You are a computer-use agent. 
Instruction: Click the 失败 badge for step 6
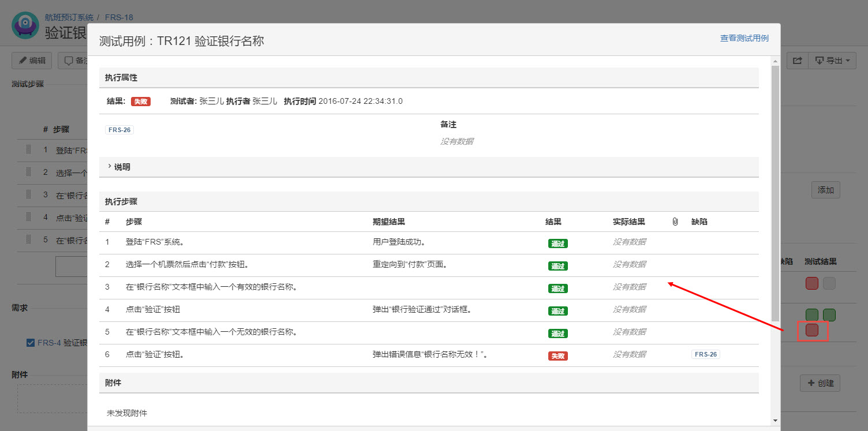pyautogui.click(x=558, y=356)
